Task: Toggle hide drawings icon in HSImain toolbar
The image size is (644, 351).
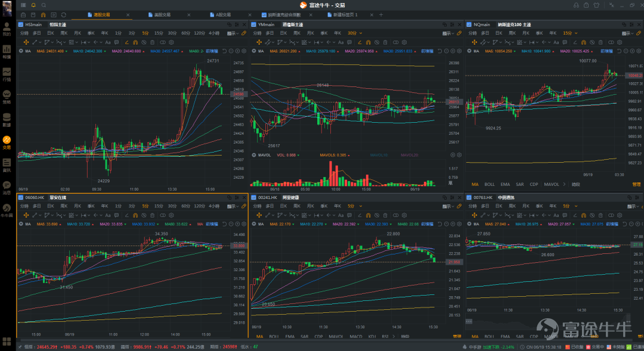Action: [144, 42]
